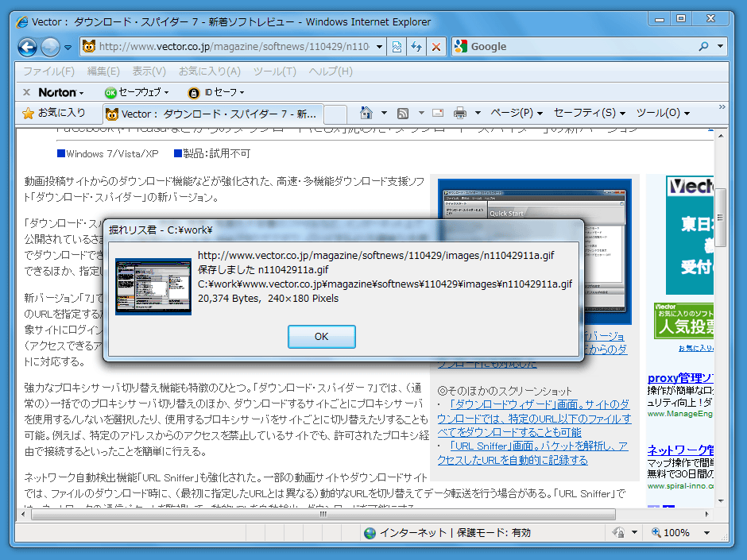
Task: Click the horizontal scrollbar right arrow
Action: coord(707,514)
